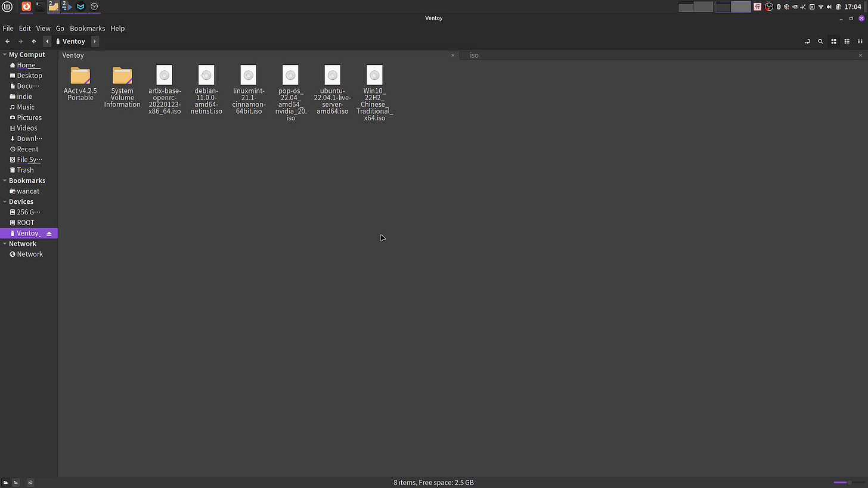Go up to parent folder

34,41
